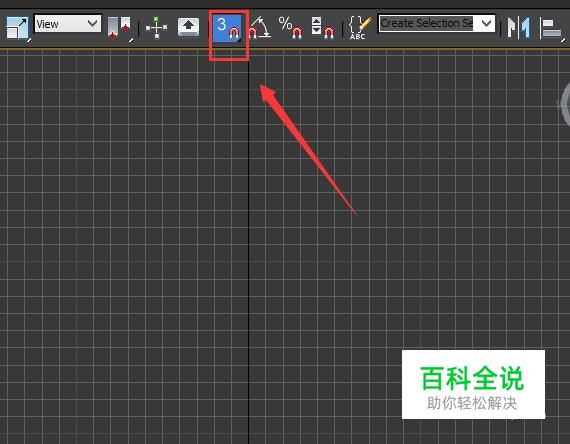Select the Select and Scale tool
Image resolution: width=570 pixels, height=444 pixels.
pos(17,28)
